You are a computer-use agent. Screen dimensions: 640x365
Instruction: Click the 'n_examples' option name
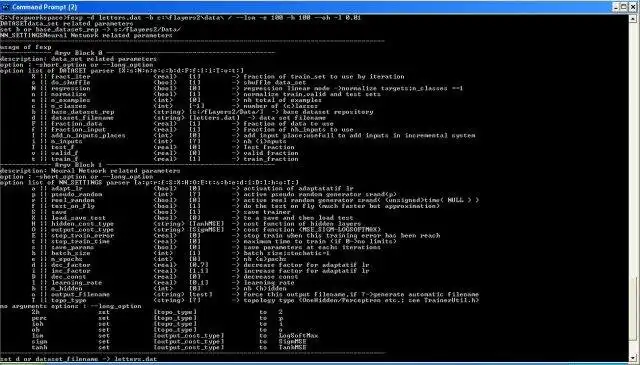tap(71, 100)
